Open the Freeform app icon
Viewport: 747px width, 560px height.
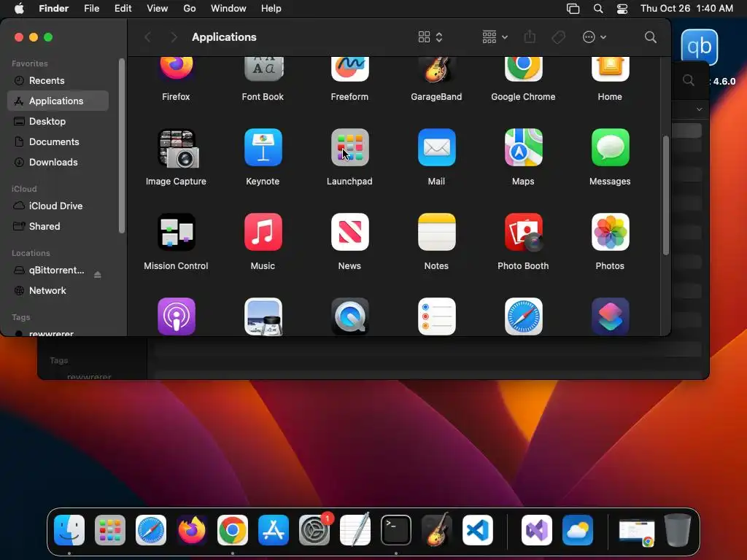pos(349,69)
